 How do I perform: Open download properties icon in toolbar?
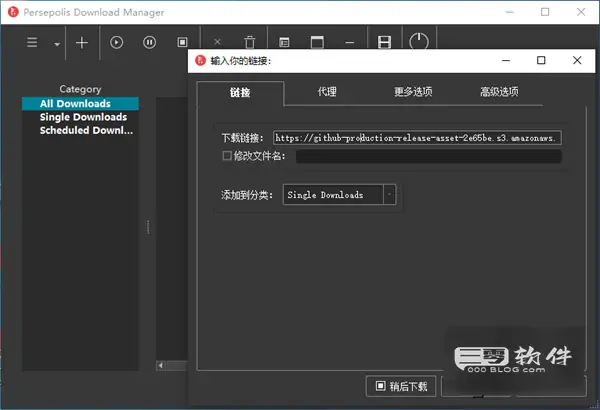point(284,42)
